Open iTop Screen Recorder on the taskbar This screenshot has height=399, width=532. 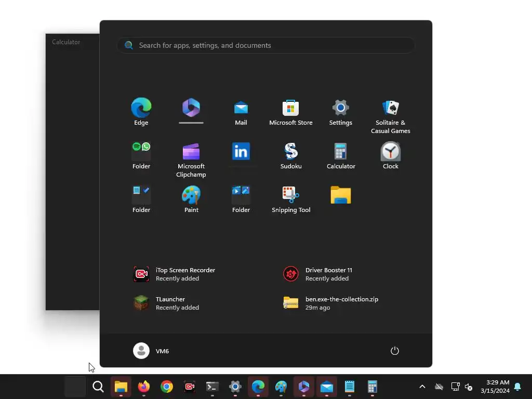[189, 387]
